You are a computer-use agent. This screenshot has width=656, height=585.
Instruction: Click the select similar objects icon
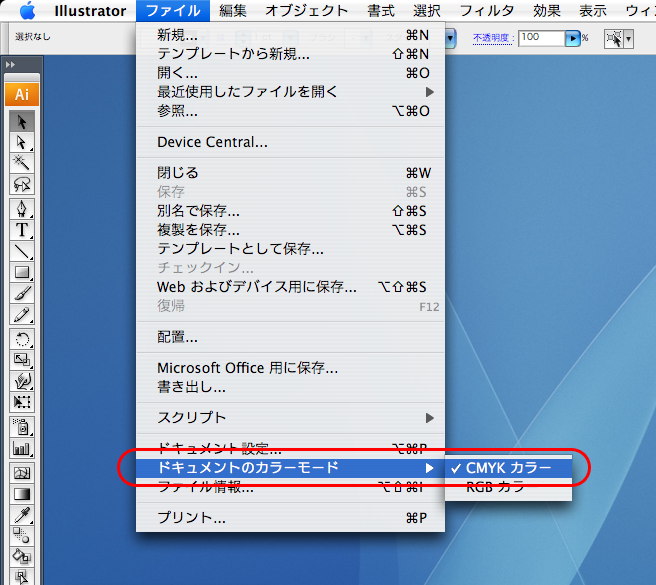pos(614,39)
